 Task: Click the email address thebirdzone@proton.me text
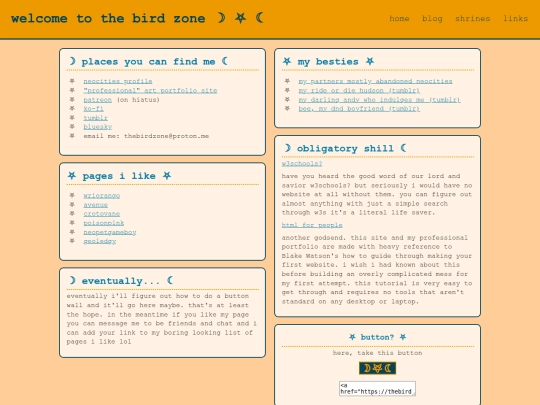tap(166, 136)
